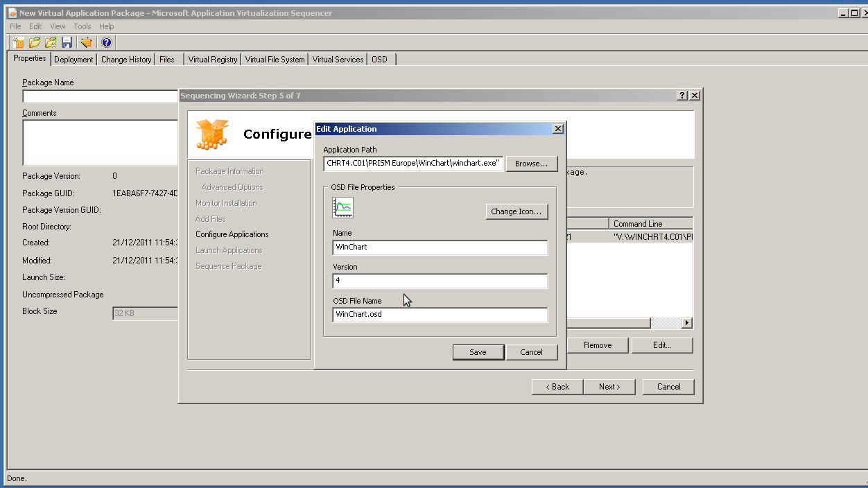Open the View menu
The image size is (868, 488).
point(58,26)
